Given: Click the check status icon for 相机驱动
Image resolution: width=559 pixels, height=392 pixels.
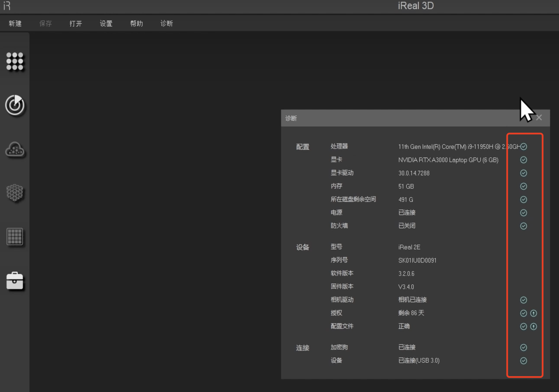Looking at the screenshot, I should point(523,300).
